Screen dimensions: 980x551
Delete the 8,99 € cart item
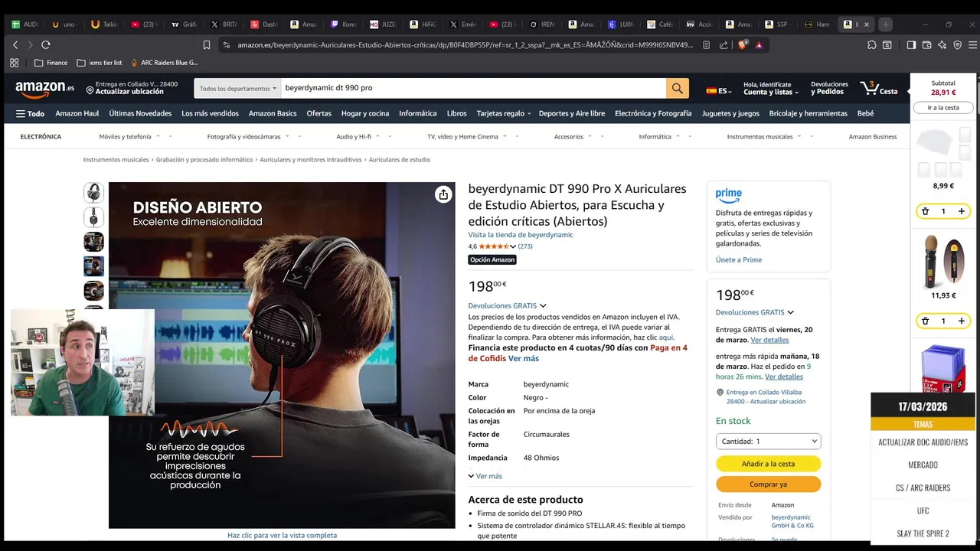(925, 211)
